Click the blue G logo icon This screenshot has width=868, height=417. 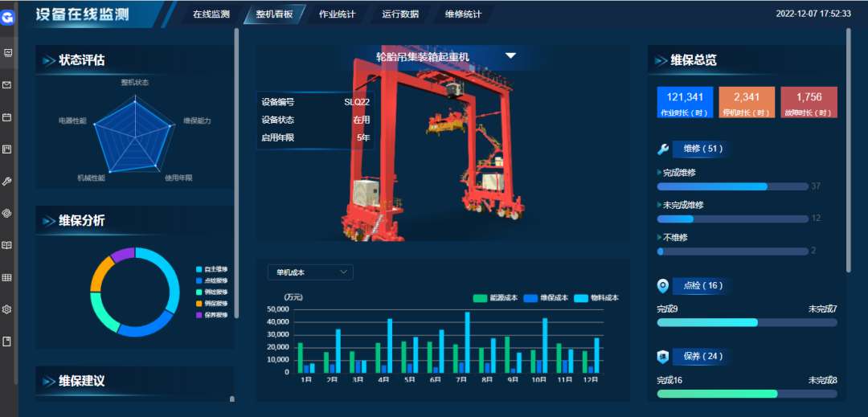(x=8, y=16)
